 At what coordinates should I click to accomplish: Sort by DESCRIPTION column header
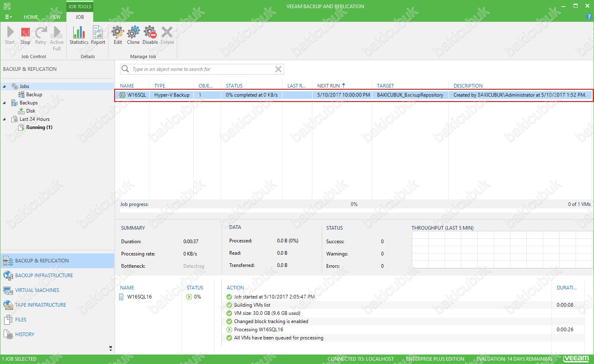tap(468, 86)
